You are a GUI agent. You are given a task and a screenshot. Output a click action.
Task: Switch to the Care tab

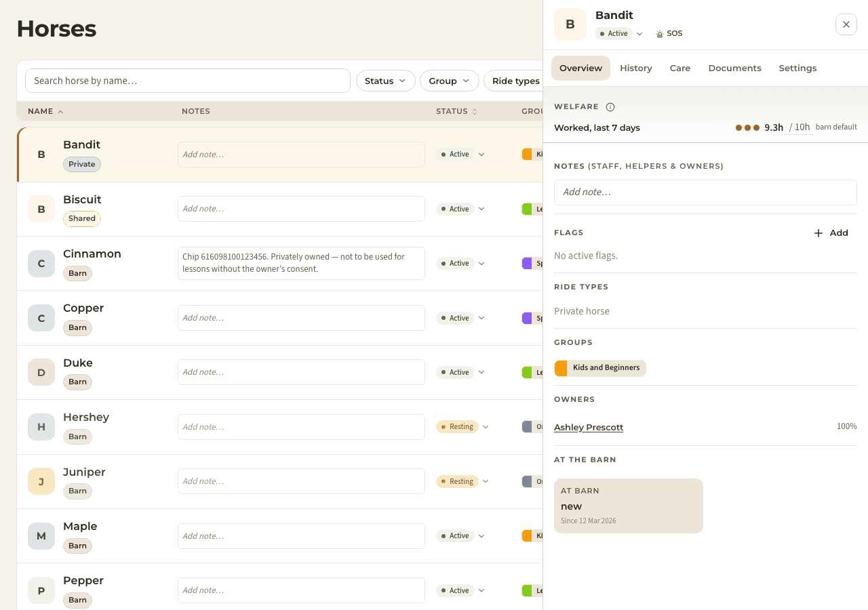[x=680, y=68]
